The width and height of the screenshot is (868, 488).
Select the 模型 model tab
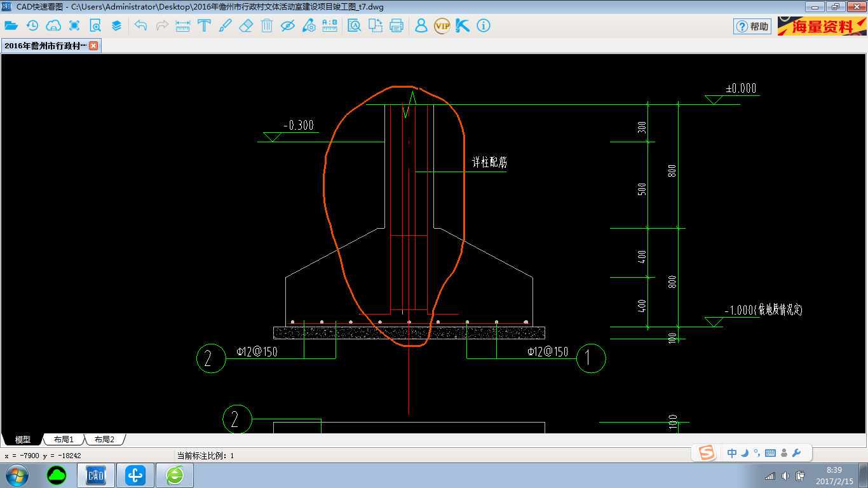coord(23,439)
